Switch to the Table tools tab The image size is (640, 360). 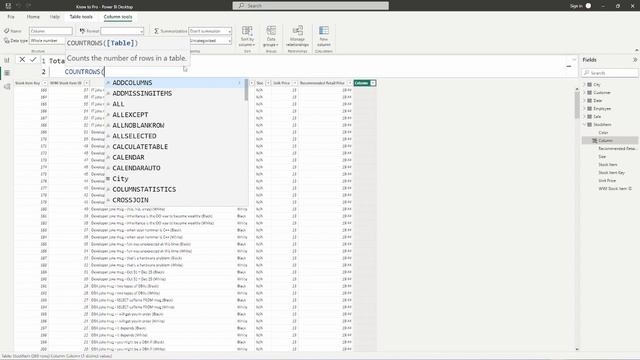81,17
